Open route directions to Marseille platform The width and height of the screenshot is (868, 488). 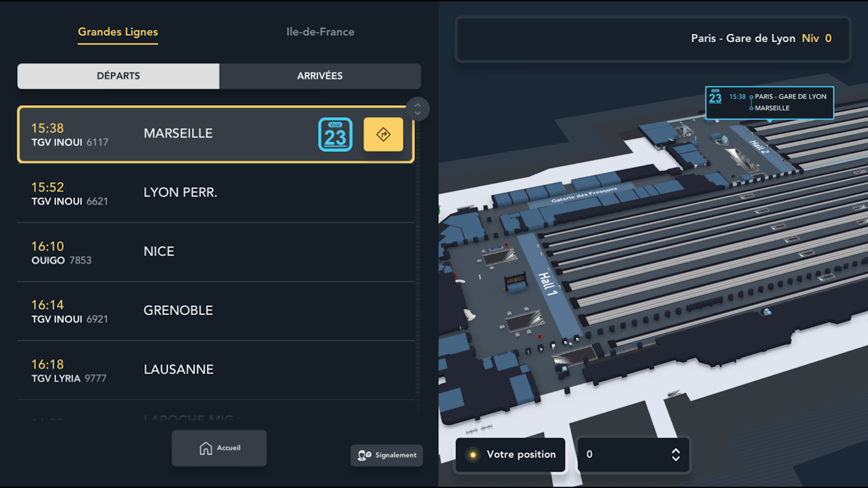[383, 134]
